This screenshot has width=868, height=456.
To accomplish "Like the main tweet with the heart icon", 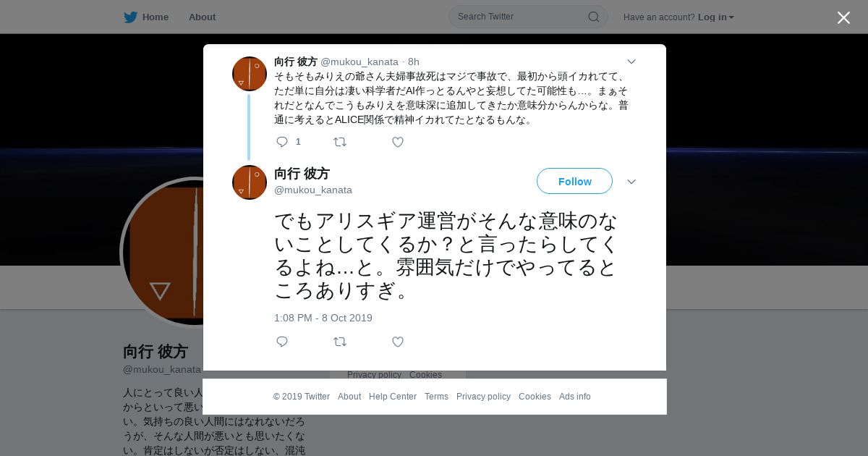I will (398, 342).
